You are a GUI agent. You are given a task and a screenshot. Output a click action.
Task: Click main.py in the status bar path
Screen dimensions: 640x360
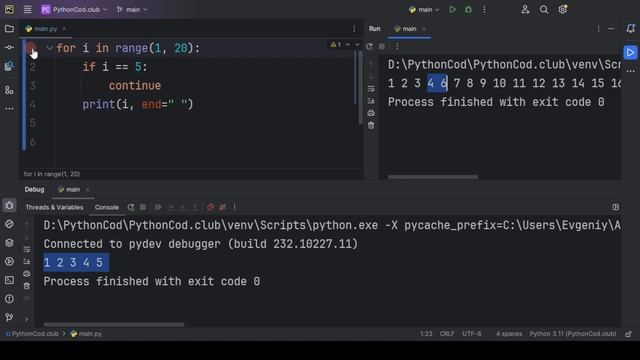click(x=86, y=334)
